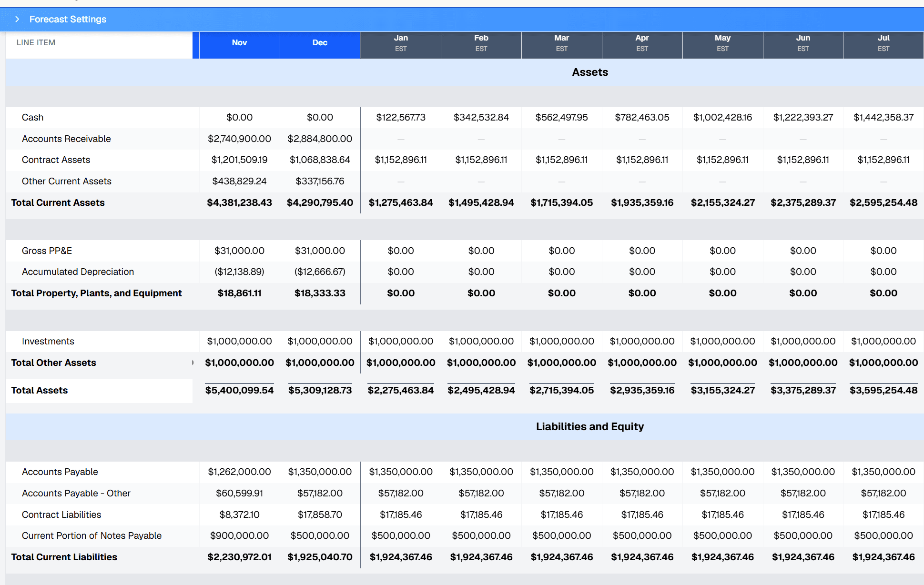Click Nov Total Current Liabilities $2,230,972.01
This screenshot has width=924, height=585.
click(x=239, y=557)
